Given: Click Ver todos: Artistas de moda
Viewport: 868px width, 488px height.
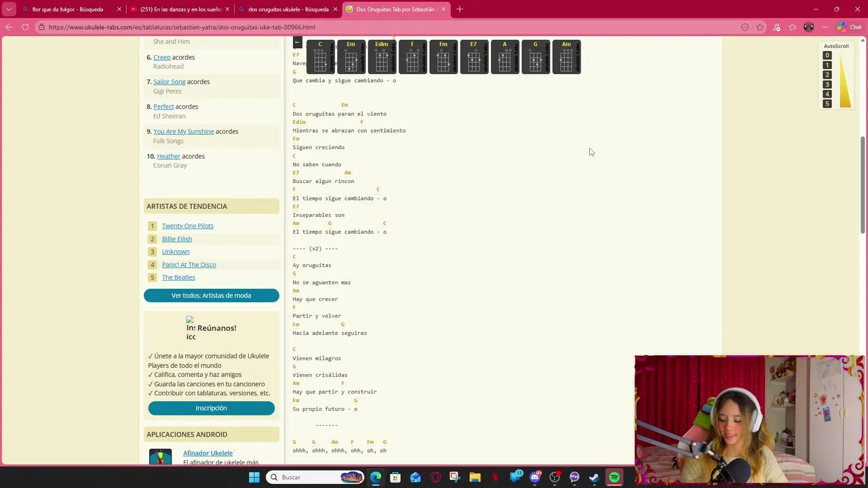Looking at the screenshot, I should [211, 296].
